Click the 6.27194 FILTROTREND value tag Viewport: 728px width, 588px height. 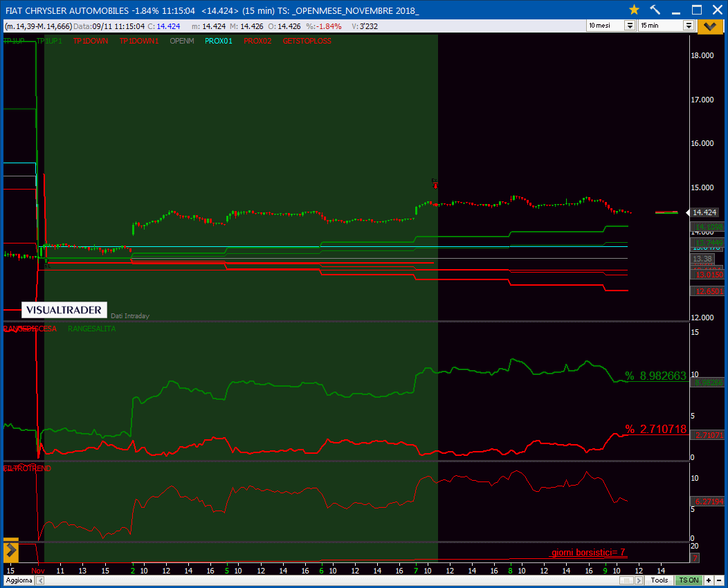(709, 502)
